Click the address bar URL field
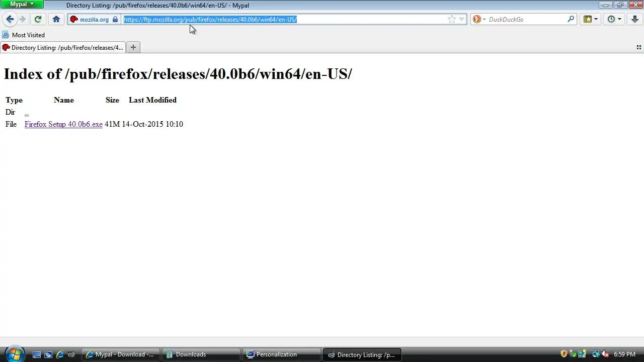 (284, 19)
